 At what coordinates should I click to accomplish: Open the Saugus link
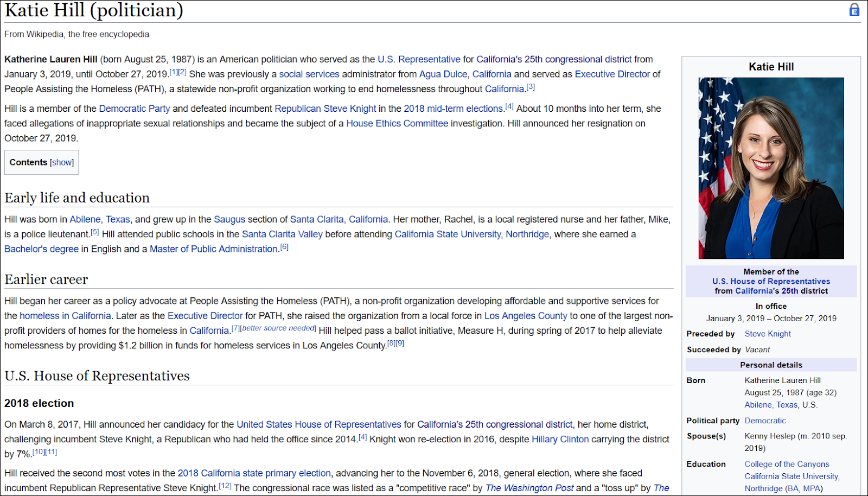[x=229, y=219]
